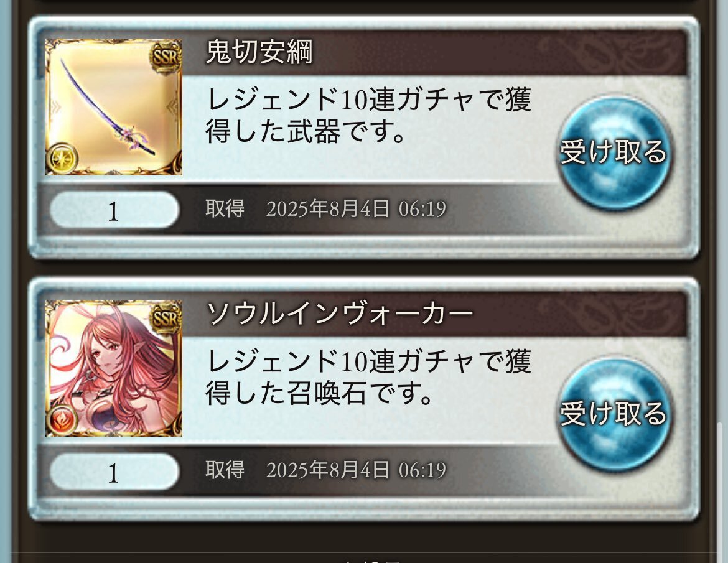Image resolution: width=728 pixels, height=563 pixels.
Task: Open the 鬼切安綱 katana weapon thumbnail
Action: [114, 107]
